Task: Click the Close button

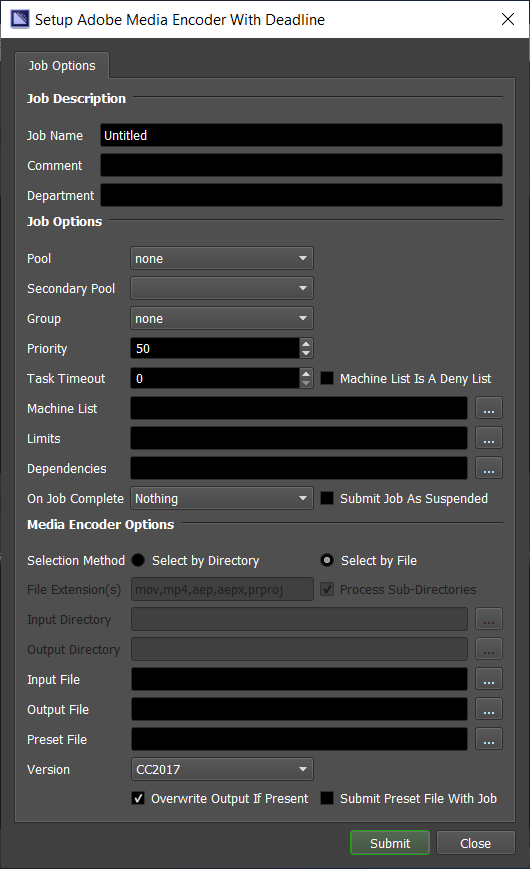Action: [x=475, y=843]
